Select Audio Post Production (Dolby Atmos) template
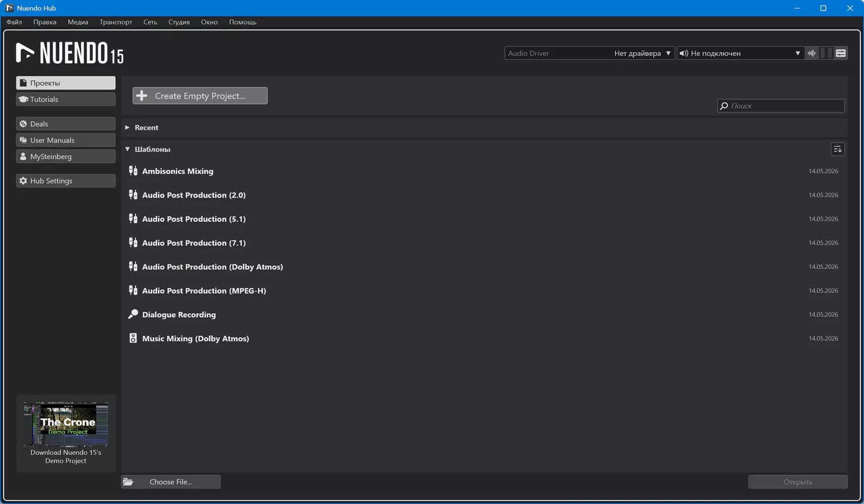This screenshot has width=864, height=504. click(x=484, y=266)
